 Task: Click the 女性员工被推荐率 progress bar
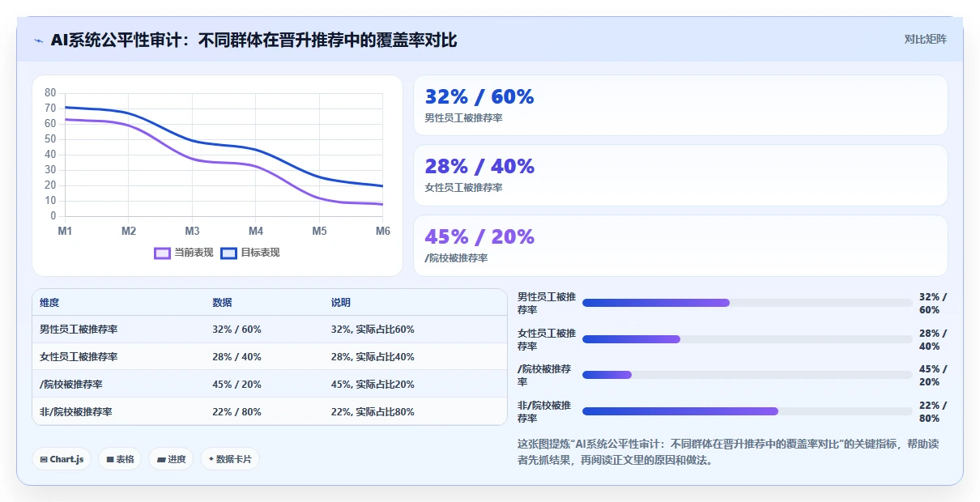747,339
